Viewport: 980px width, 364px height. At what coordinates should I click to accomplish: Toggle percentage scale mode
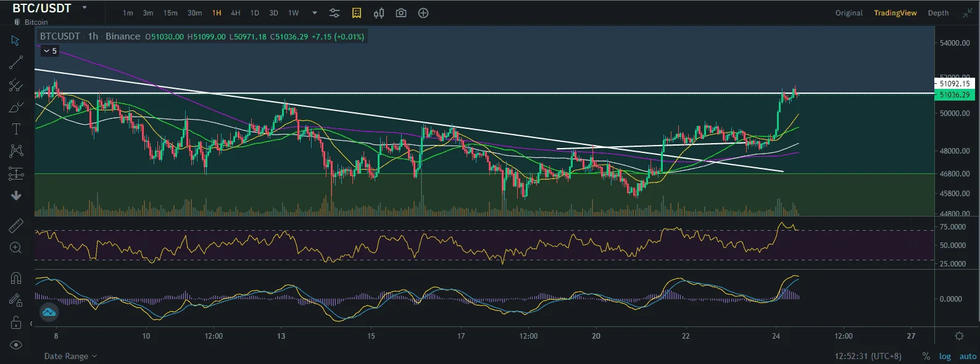click(x=926, y=357)
